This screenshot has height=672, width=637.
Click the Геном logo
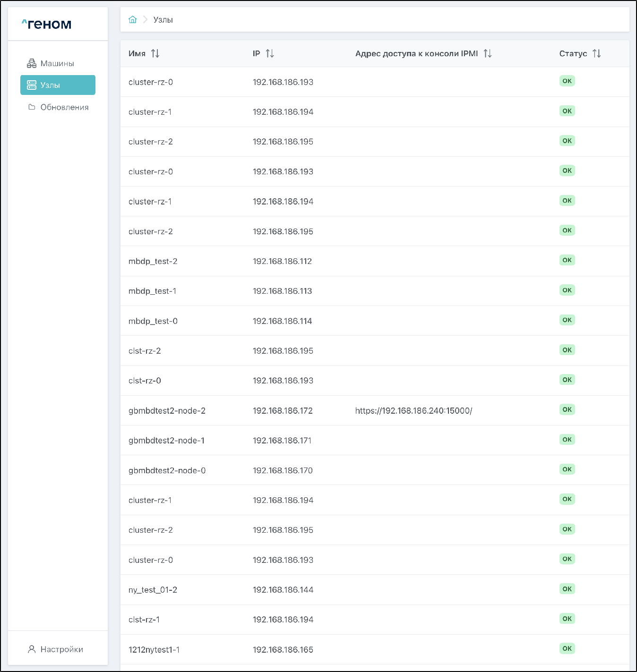(47, 24)
